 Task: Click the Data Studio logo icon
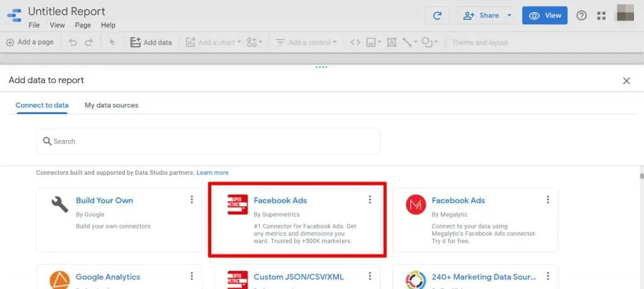[14, 16]
